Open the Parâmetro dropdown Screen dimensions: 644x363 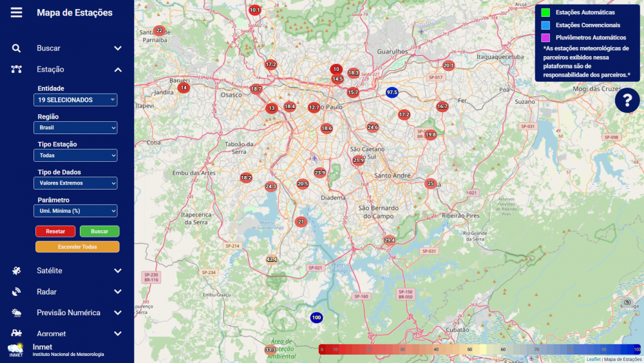tap(76, 211)
